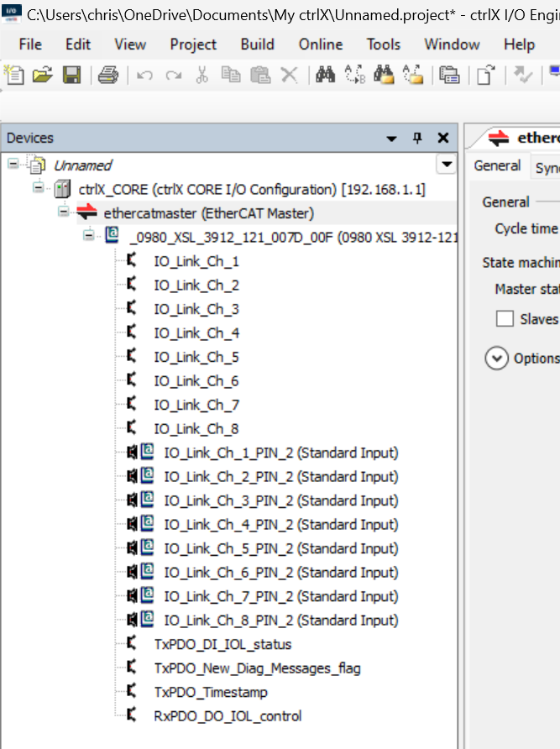Click Find in project binoculars icon

pyautogui.click(x=384, y=75)
